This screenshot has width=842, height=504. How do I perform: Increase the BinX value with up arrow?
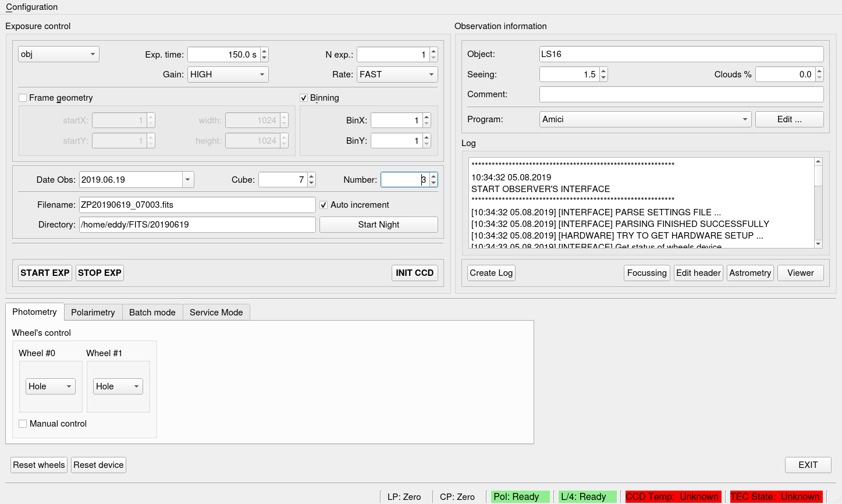[427, 118]
